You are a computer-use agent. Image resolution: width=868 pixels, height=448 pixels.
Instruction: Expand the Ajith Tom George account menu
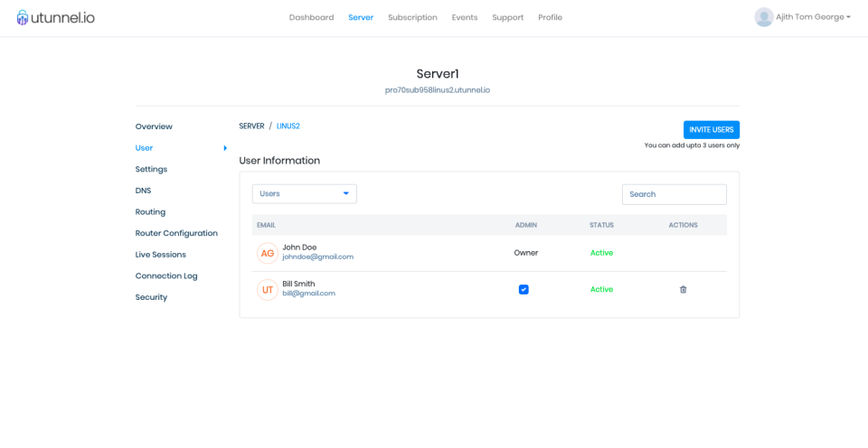[814, 17]
